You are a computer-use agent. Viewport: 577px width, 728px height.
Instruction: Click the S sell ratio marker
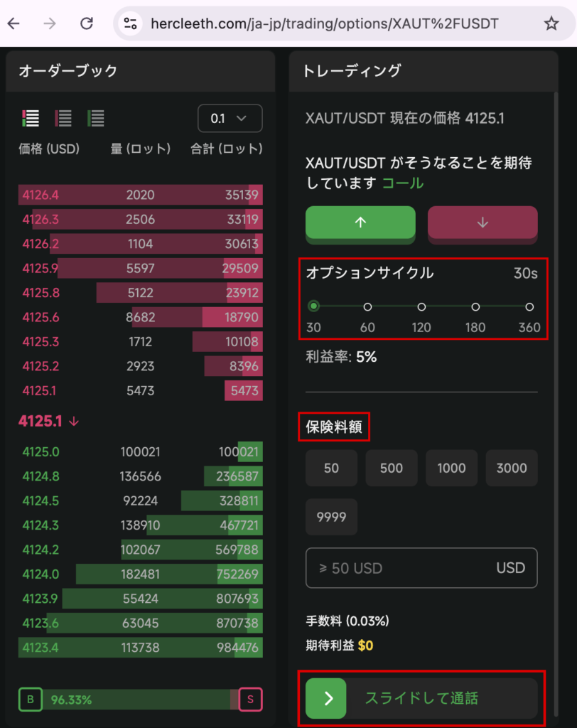(x=251, y=700)
